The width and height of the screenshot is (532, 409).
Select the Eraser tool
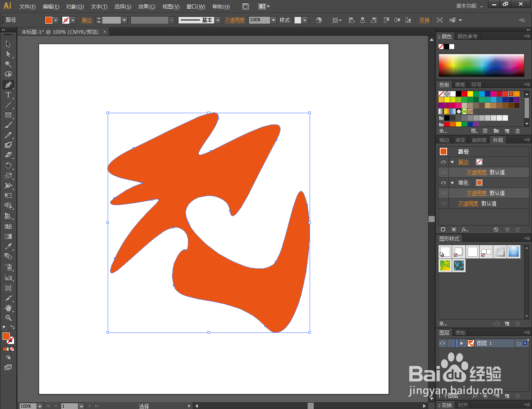(8, 155)
